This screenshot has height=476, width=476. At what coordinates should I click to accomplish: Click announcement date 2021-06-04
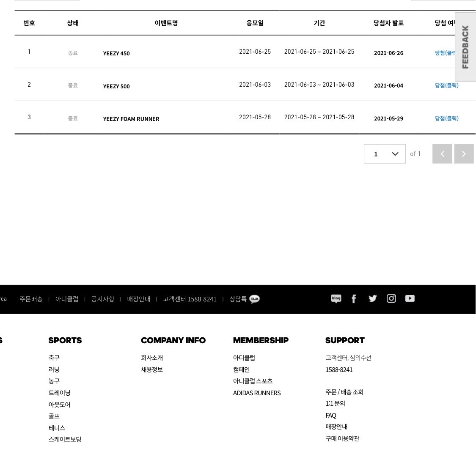tap(388, 86)
